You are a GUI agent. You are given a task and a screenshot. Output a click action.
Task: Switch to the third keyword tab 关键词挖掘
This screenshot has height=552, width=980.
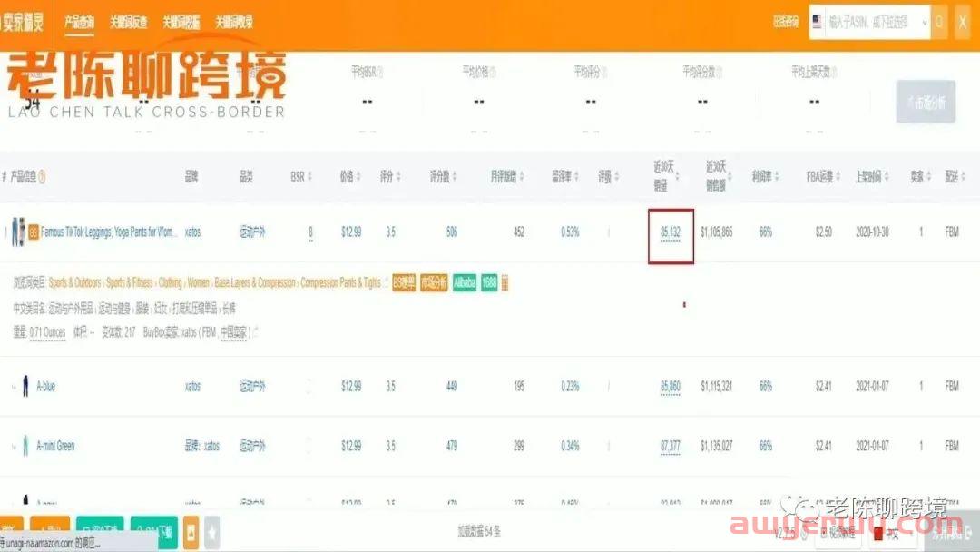tap(181, 23)
